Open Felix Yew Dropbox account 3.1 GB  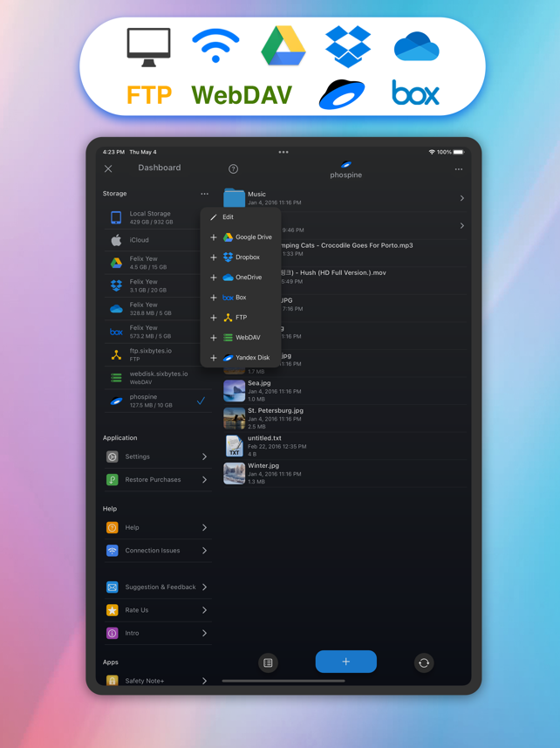click(158, 285)
